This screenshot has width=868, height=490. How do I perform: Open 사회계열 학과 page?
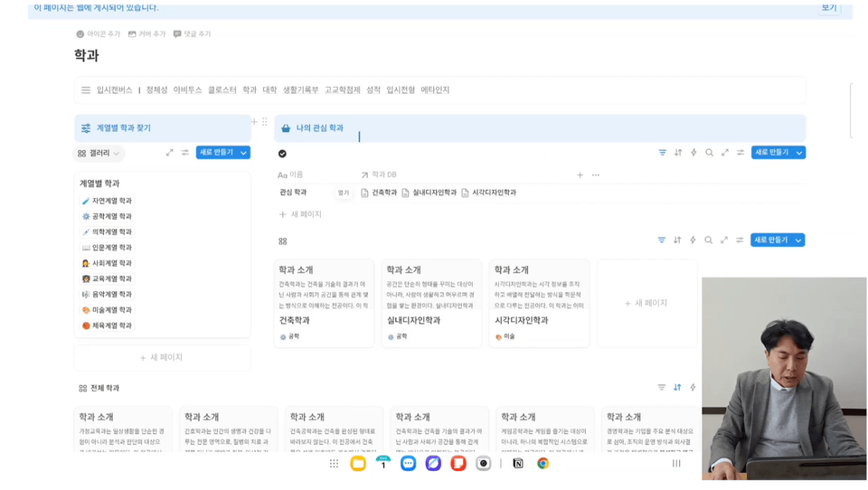[108, 263]
